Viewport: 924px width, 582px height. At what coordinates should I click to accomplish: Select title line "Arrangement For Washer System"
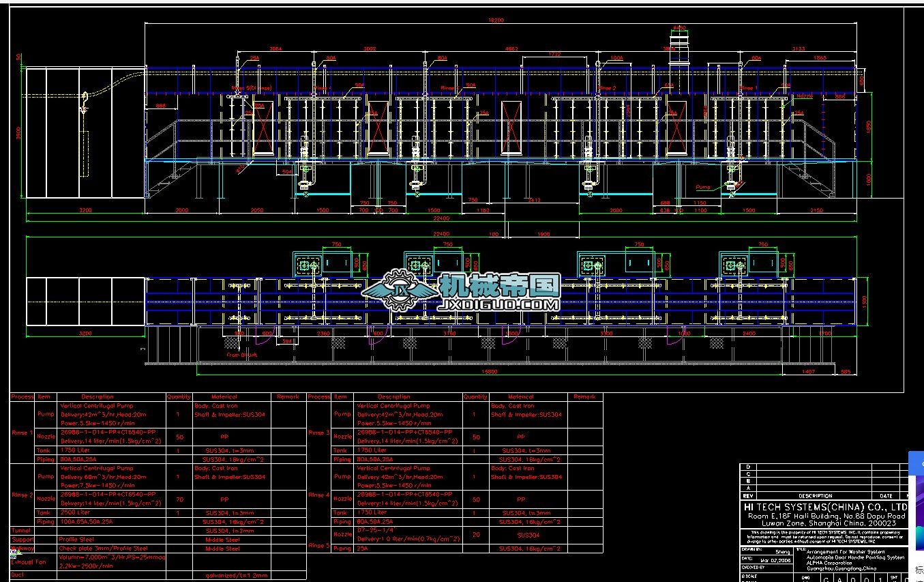(846, 552)
